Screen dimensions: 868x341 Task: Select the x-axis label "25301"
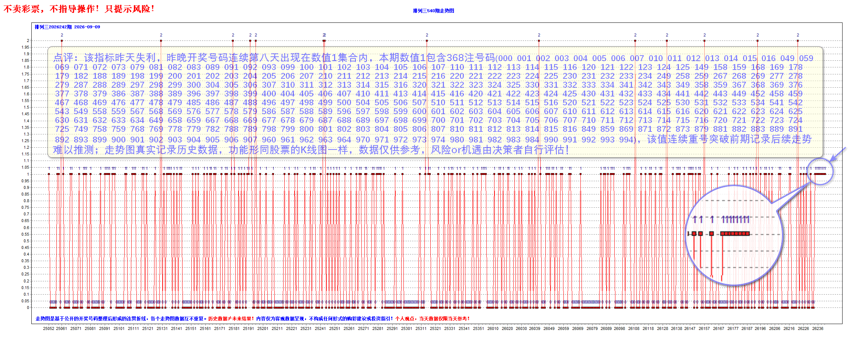pos(407,328)
